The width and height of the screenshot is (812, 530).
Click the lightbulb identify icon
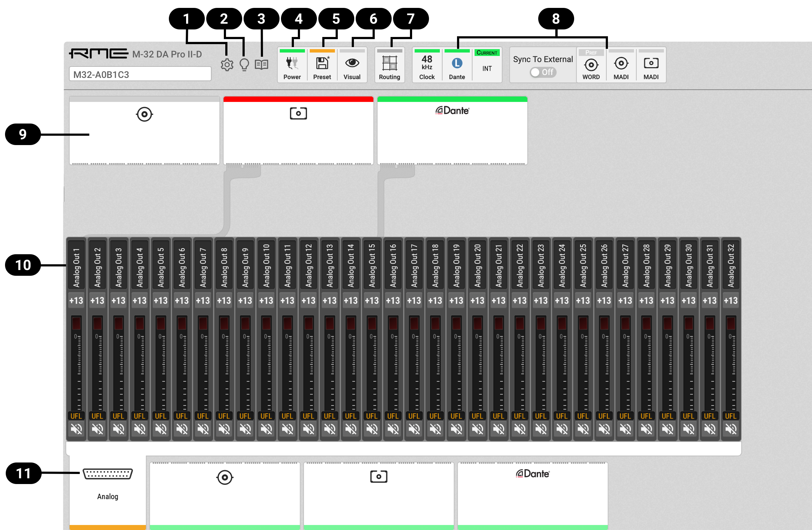(244, 65)
